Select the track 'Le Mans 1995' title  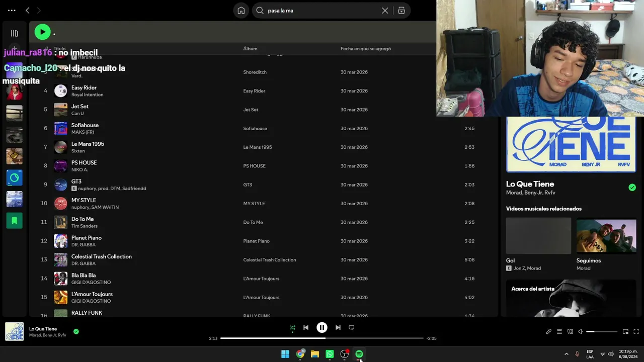88,144
